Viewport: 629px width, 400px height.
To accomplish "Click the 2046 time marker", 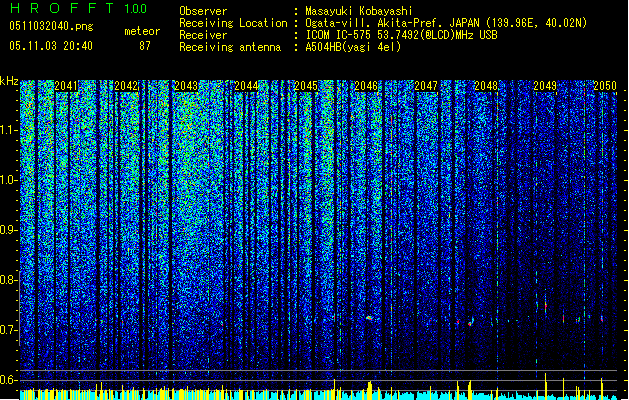I will (x=366, y=86).
